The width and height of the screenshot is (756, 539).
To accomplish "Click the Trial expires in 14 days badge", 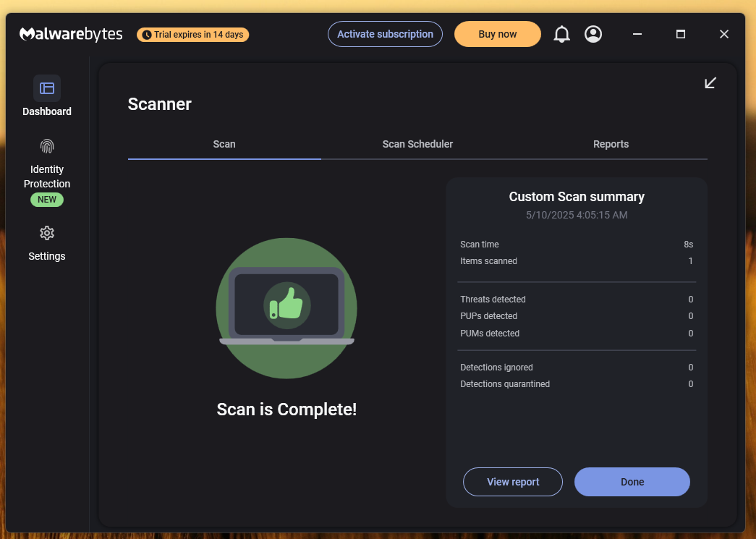I will (x=193, y=35).
